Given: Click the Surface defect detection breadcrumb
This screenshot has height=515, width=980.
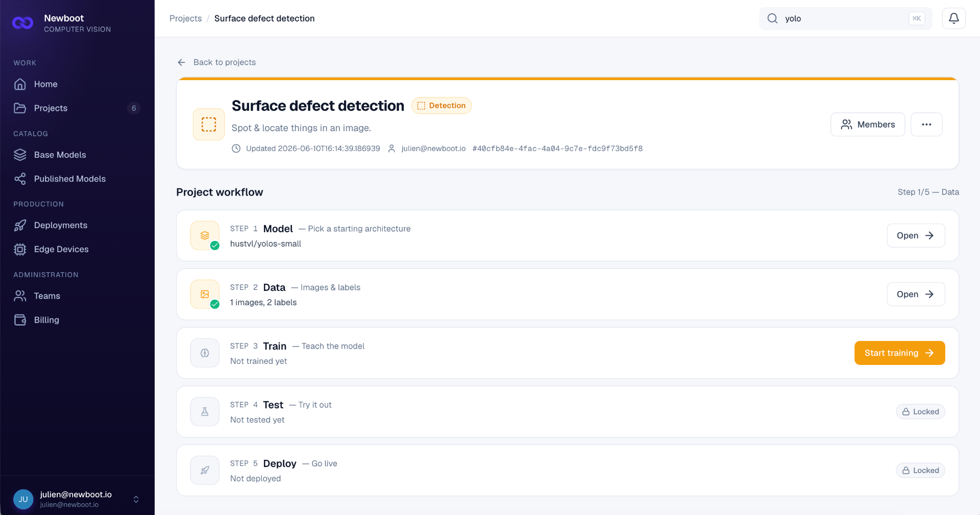Looking at the screenshot, I should (264, 18).
